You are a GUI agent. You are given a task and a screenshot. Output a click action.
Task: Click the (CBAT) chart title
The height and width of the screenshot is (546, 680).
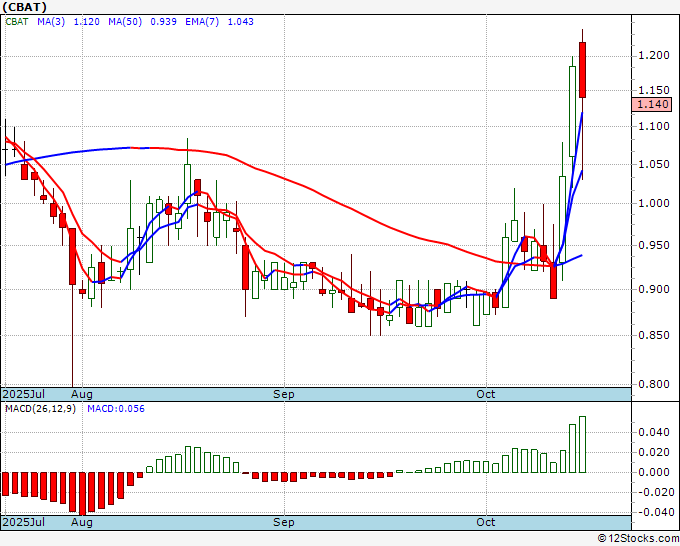(24, 7)
